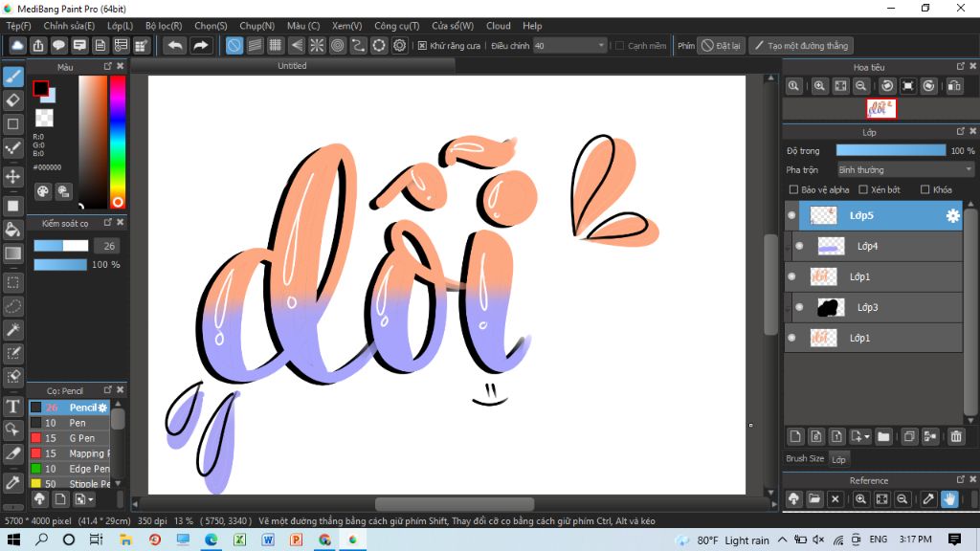Enable Bảo vệ alpha checkbox
The height and width of the screenshot is (551, 980).
(793, 189)
